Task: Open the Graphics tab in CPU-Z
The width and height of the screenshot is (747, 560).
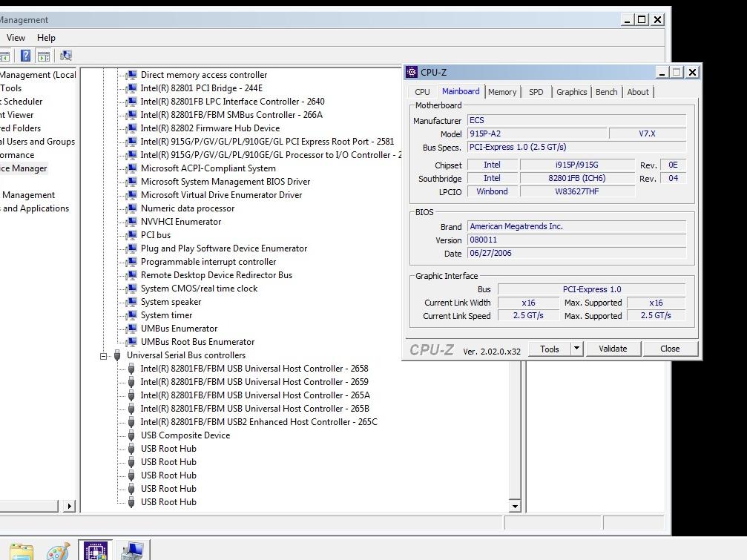Action: pos(572,92)
